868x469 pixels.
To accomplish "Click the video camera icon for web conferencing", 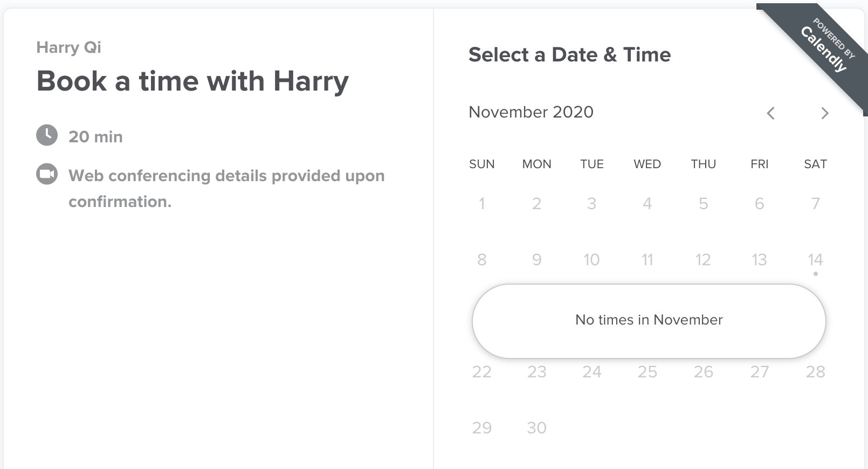I will tap(47, 174).
